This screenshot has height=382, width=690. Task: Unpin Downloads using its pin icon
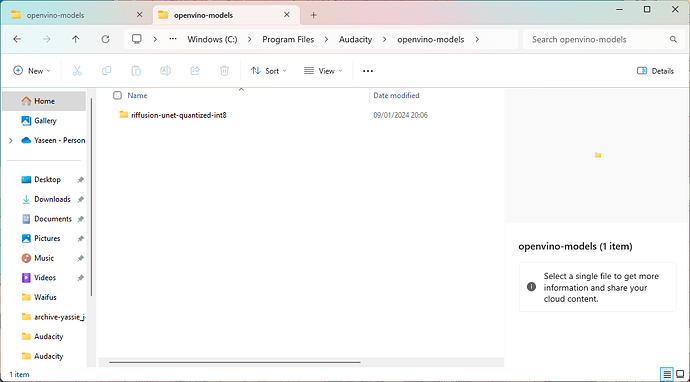coord(81,199)
